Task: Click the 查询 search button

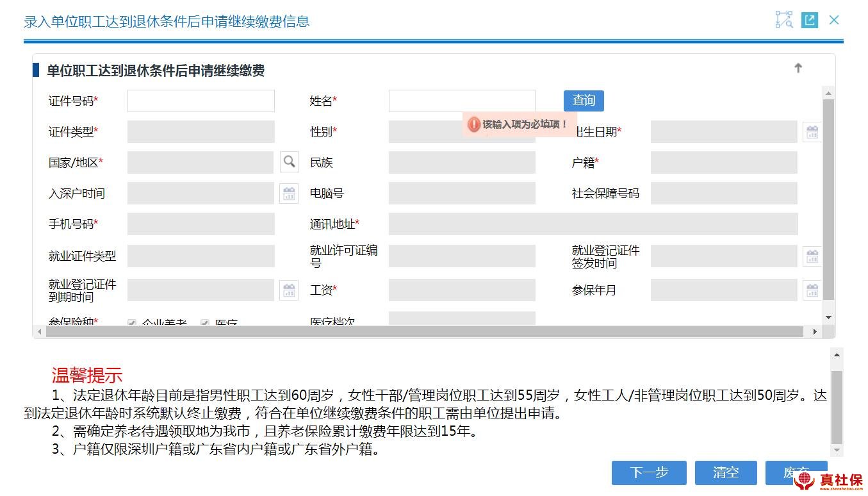Action: 583,101
